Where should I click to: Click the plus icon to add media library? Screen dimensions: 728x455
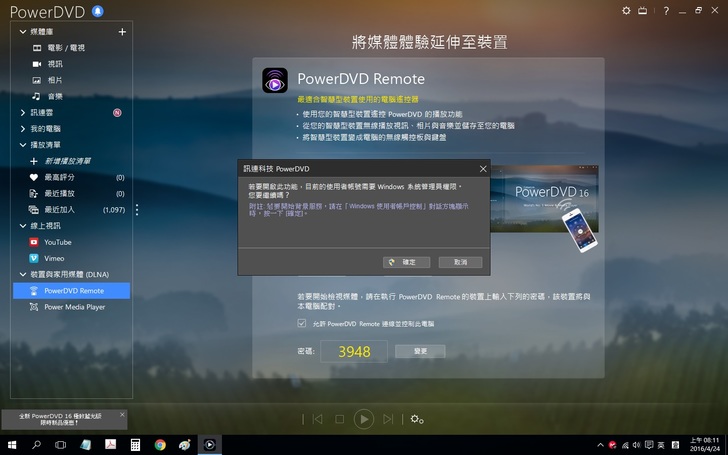(x=122, y=32)
